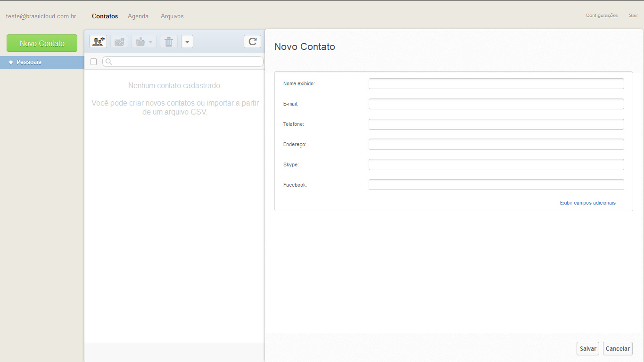Click the Novo Contato form heading

(305, 47)
